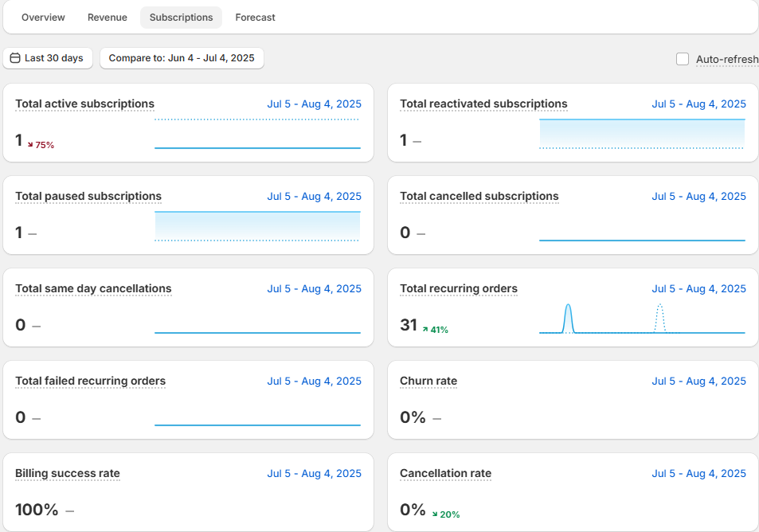
Task: Click the Cancellation rate card title
Action: click(x=445, y=473)
